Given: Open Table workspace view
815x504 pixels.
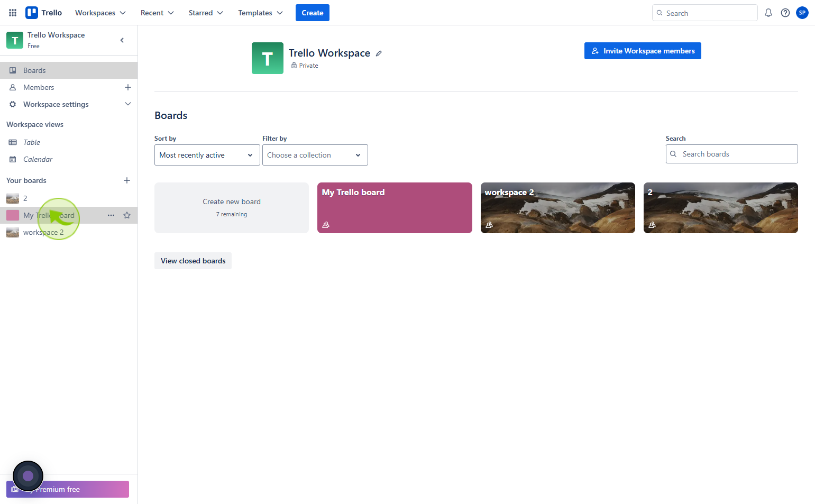Looking at the screenshot, I should [32, 142].
